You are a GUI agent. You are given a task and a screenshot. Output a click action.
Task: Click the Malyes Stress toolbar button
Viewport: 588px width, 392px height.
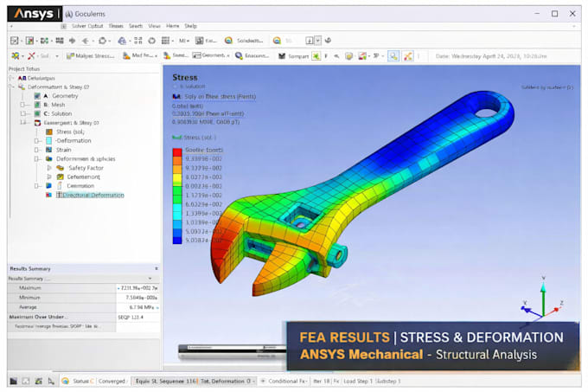click(x=90, y=56)
